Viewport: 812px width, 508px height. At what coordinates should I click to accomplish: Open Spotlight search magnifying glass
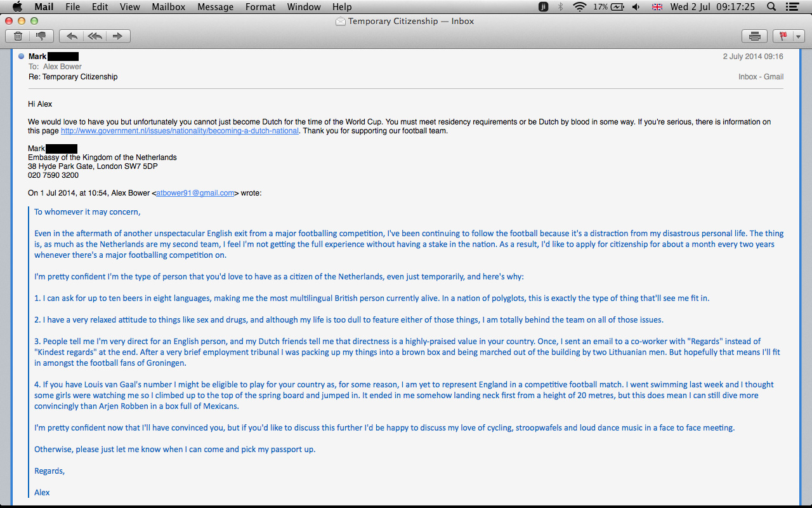click(771, 7)
